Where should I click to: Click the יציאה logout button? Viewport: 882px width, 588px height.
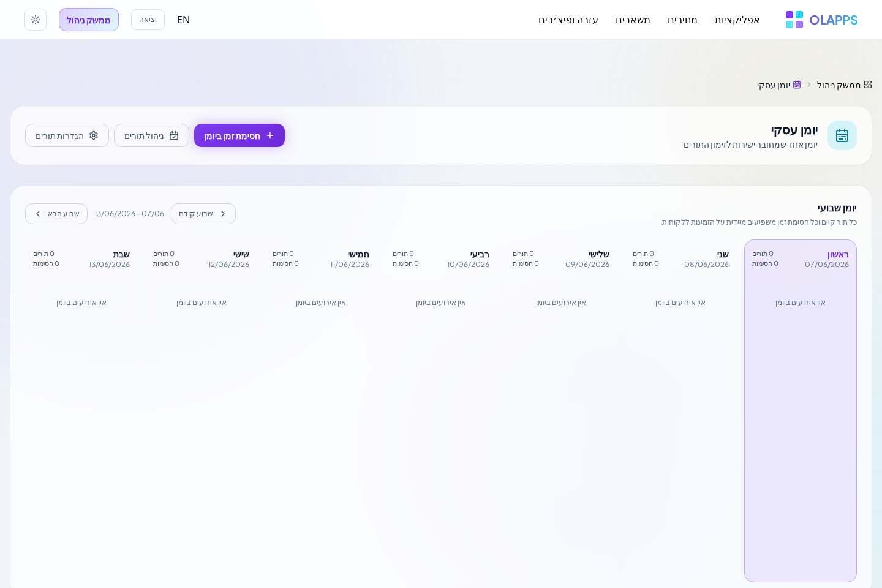(x=148, y=20)
